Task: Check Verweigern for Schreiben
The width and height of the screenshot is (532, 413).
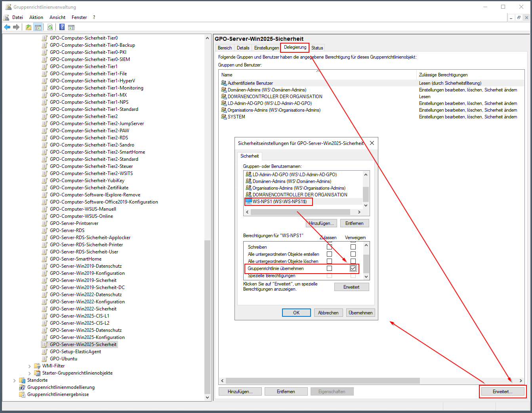Action: (x=353, y=247)
